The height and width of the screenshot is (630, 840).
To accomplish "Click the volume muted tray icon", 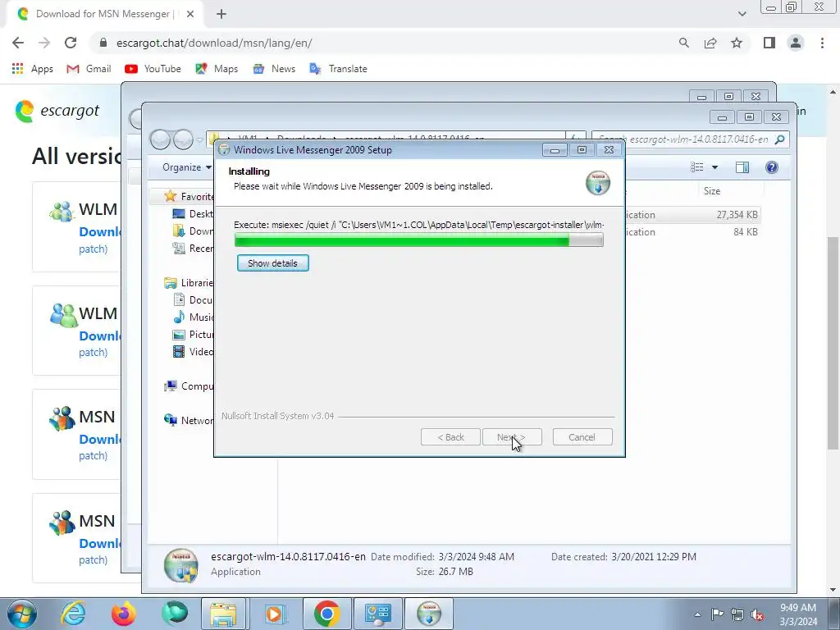I will [757, 614].
